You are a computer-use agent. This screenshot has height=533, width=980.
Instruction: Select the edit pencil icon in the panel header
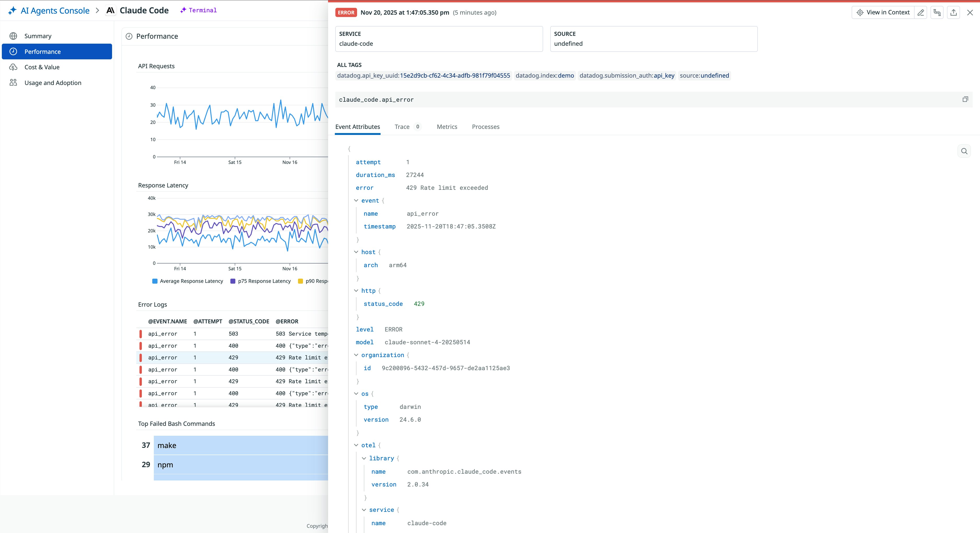point(921,12)
